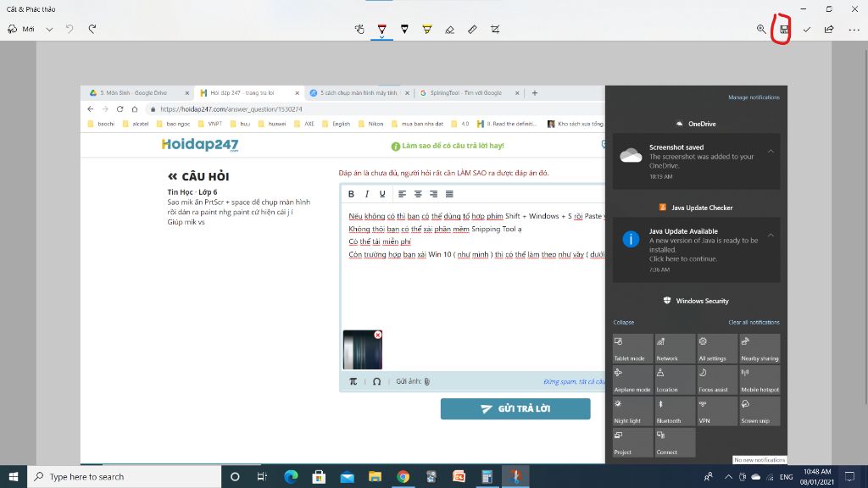The image size is (868, 488).
Task: Click Collapse in the snipped action center
Action: [x=623, y=322]
